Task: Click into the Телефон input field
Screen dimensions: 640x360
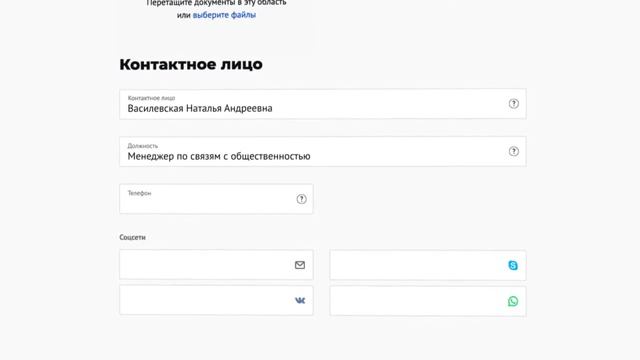Action: pos(216,199)
